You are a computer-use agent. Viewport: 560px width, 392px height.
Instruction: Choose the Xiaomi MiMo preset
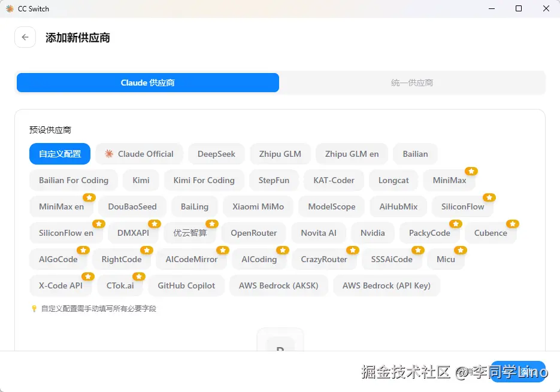[x=258, y=206]
